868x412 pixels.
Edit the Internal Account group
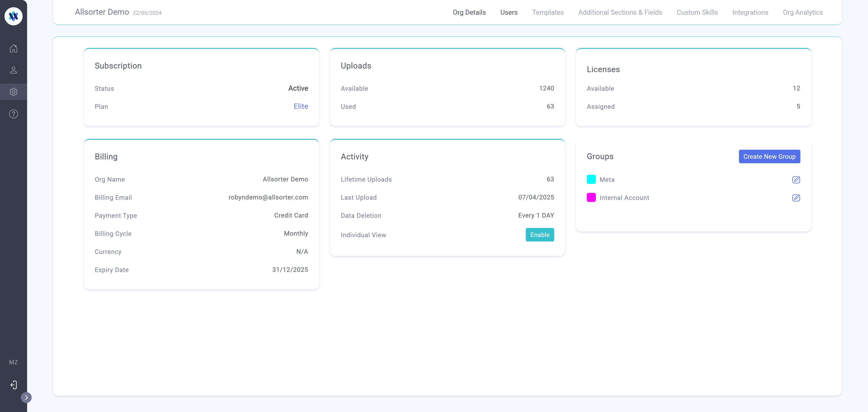click(796, 198)
